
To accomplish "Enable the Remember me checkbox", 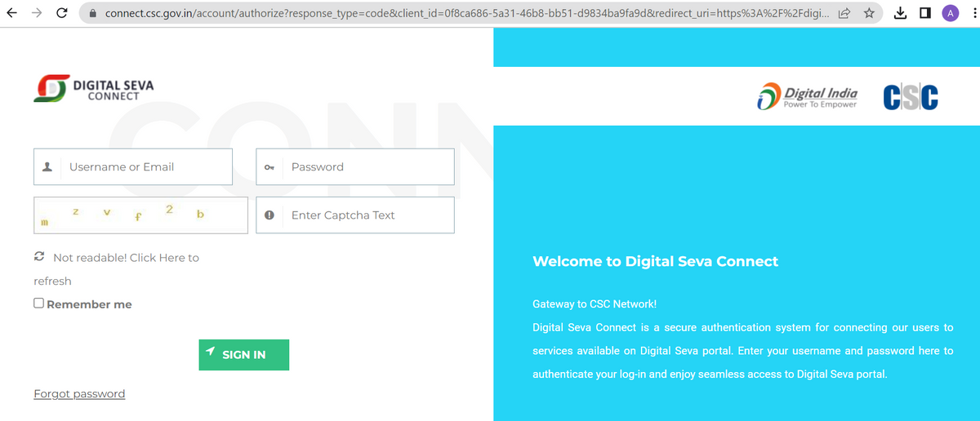I will click(39, 304).
